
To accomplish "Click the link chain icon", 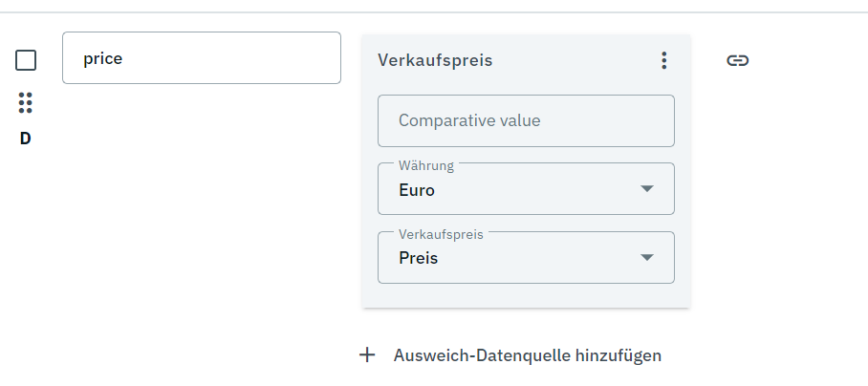I will click(x=737, y=61).
